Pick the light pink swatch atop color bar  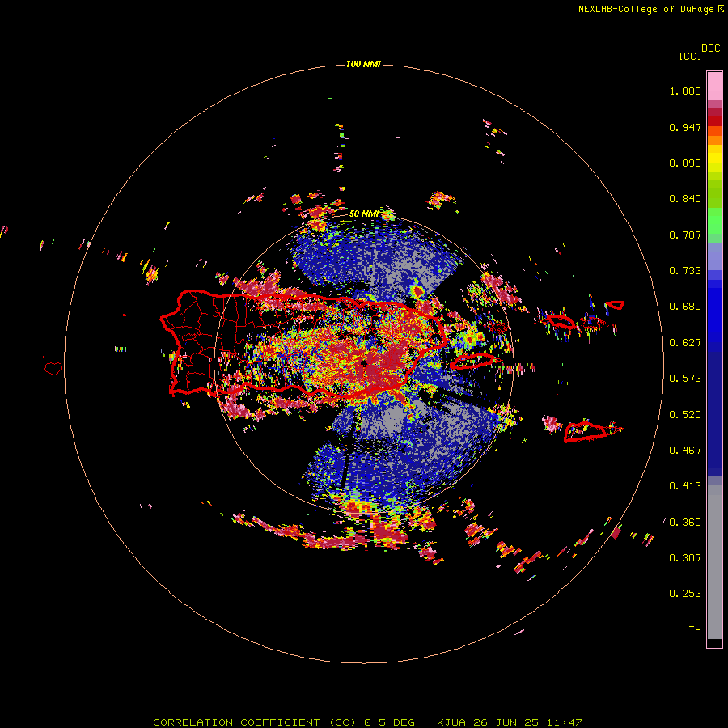click(x=714, y=86)
